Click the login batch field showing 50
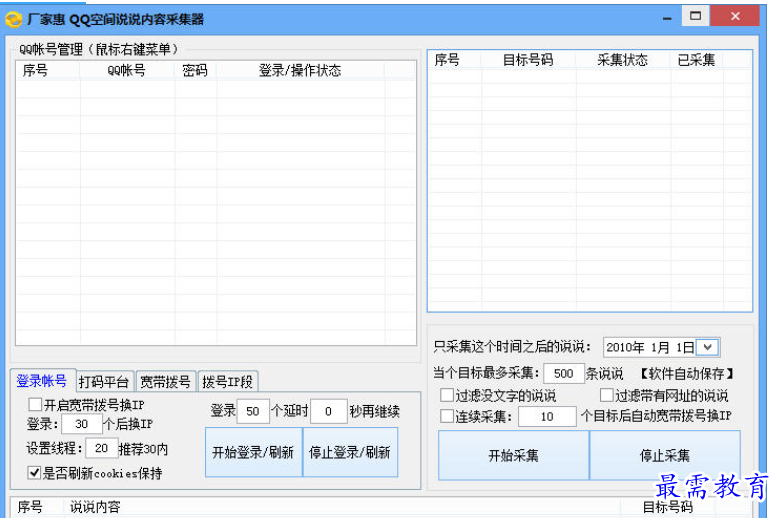 click(x=253, y=411)
